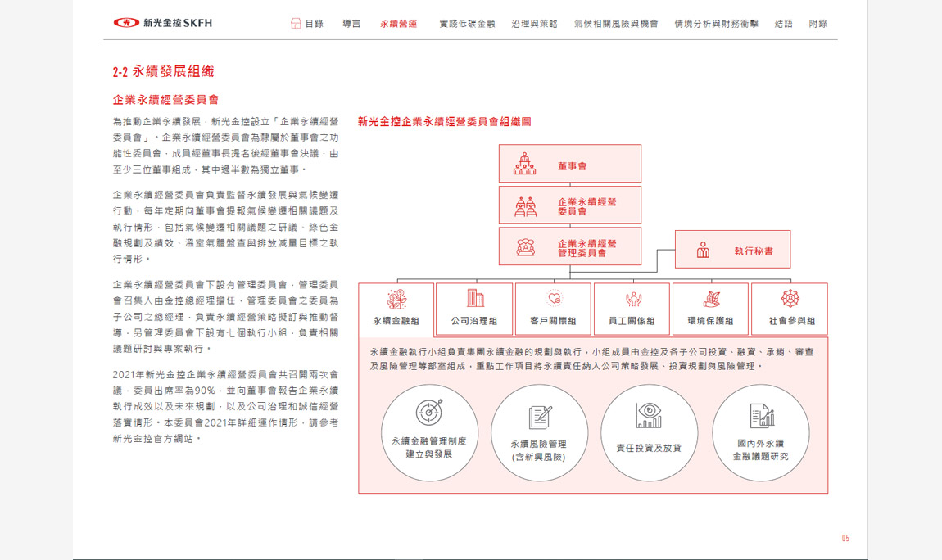Click the 國內外永續金融議題研究 circle
The image size is (942, 560).
pyautogui.click(x=760, y=433)
